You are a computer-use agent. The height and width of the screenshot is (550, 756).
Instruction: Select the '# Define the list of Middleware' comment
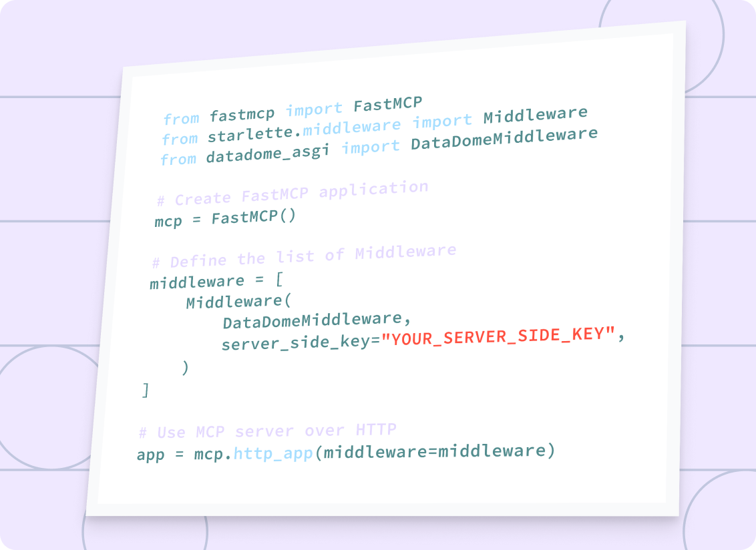tap(304, 256)
